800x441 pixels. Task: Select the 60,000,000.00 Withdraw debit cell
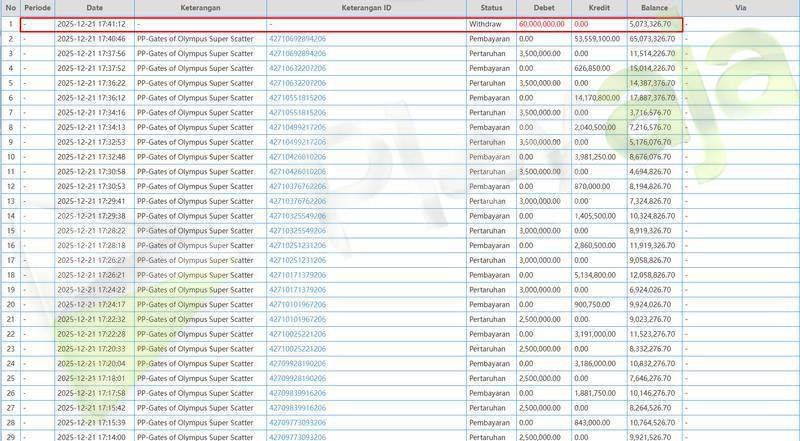543,23
